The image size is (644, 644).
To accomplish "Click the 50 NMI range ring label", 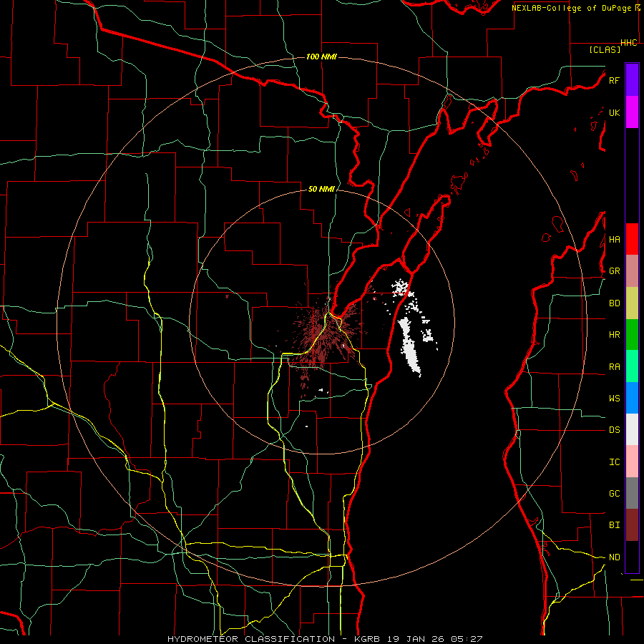I will tap(321, 189).
